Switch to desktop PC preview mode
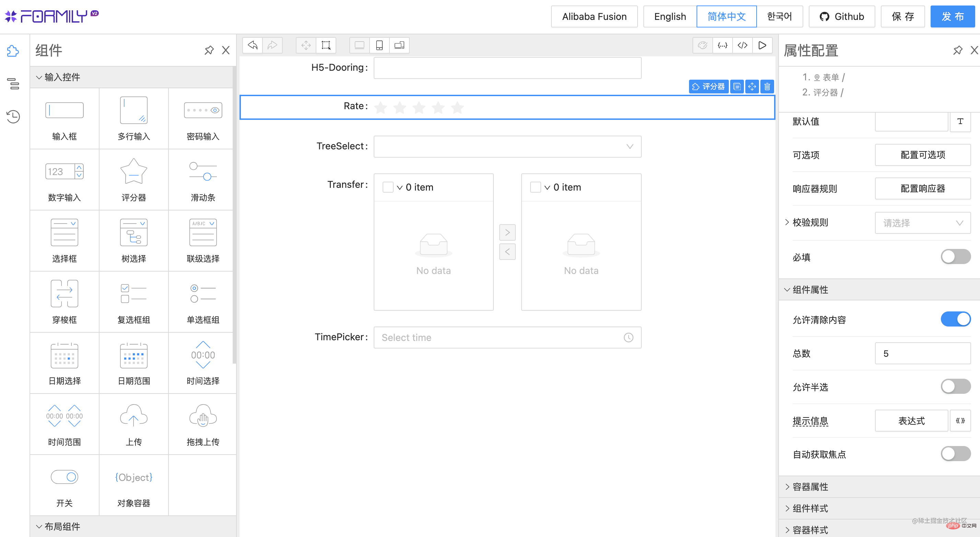 (x=359, y=45)
